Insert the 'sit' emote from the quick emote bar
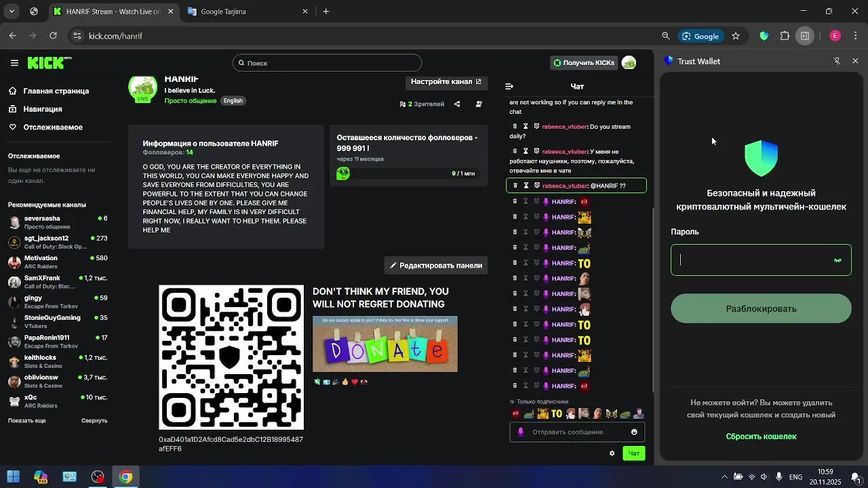868x488 pixels. coord(515,413)
